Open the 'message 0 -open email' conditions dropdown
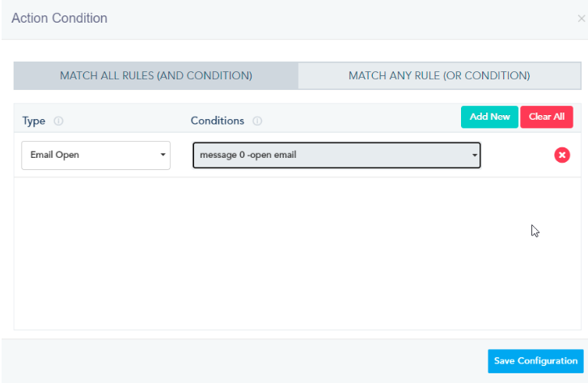 pyautogui.click(x=336, y=155)
